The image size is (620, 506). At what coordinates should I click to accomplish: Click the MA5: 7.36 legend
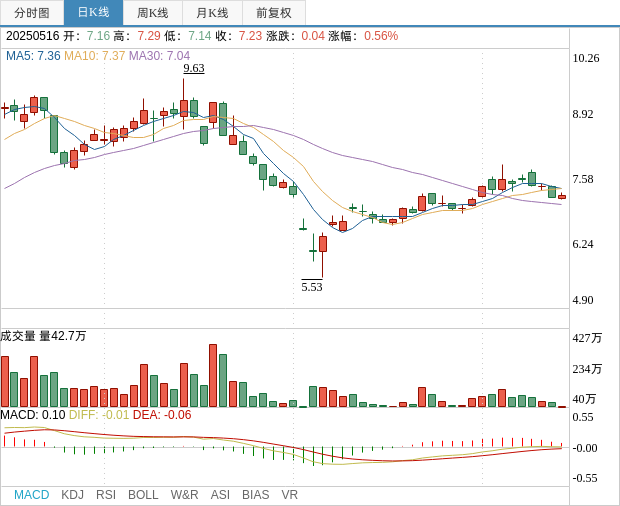click(x=33, y=56)
